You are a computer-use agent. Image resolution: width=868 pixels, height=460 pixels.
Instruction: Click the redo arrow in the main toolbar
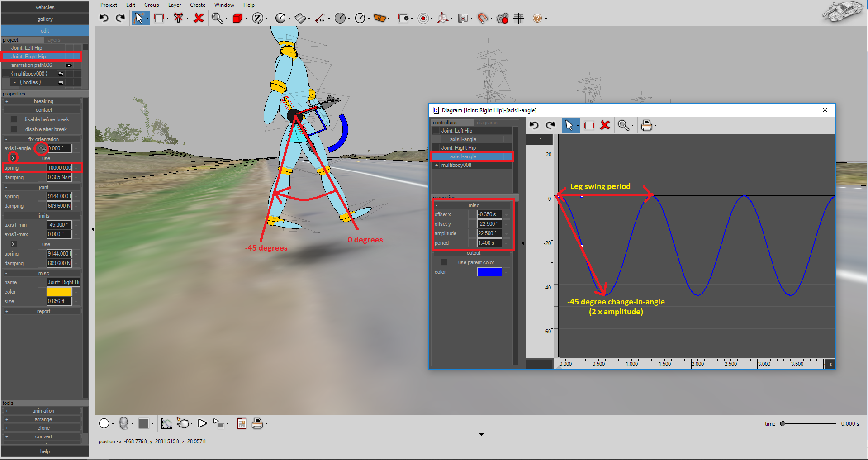120,18
